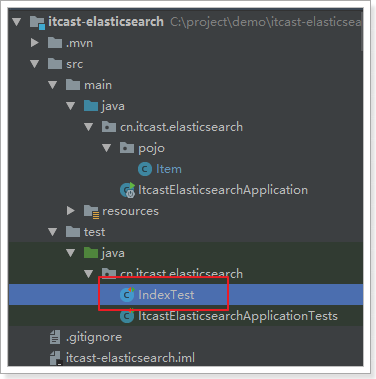376x379 pixels.
Task: Click the .gitignore file icon
Action: coord(55,337)
